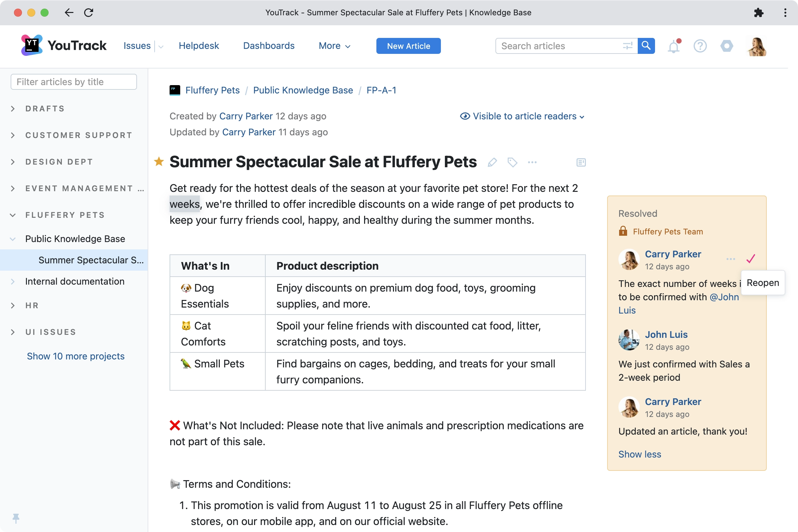This screenshot has width=798, height=532.
Task: Click the notifications bell icon
Action: (674, 46)
